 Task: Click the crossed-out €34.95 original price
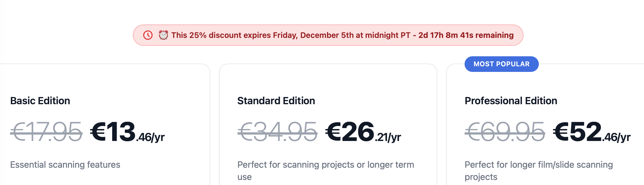[x=277, y=132]
